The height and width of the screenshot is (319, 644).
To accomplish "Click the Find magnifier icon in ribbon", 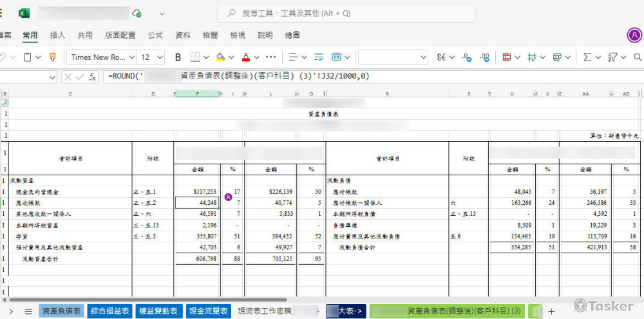I will 638,57.
